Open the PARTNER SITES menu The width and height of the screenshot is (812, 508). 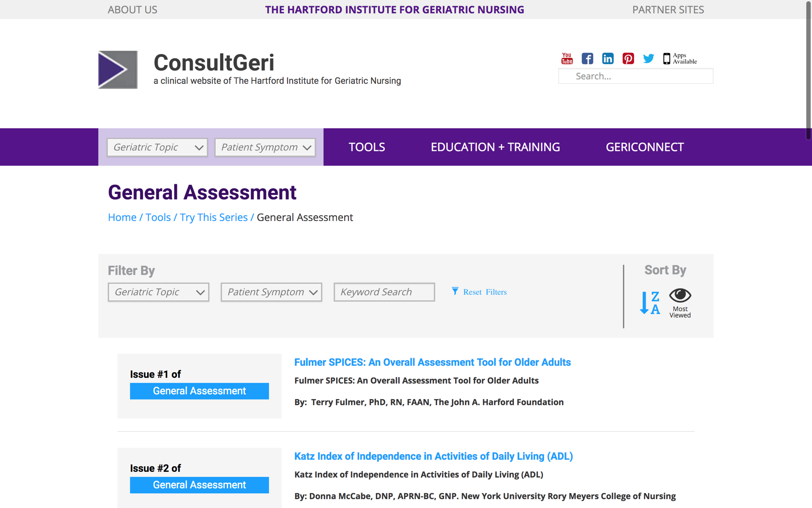point(668,10)
